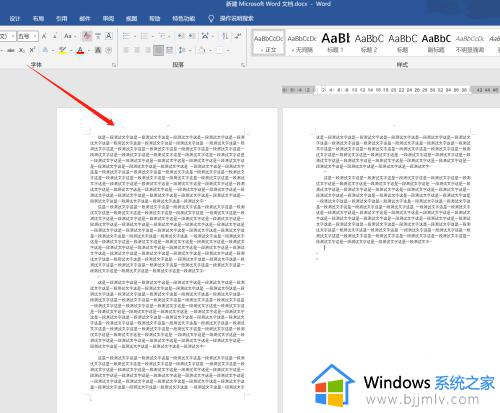Image resolution: width=500 pixels, height=413 pixels.
Task: Increase paragraph indent
Action: 192,36
